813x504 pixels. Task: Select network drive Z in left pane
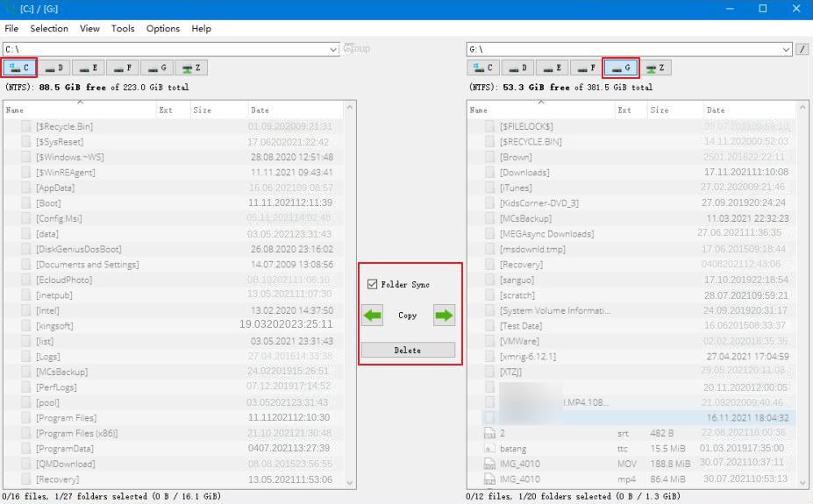(x=190, y=67)
